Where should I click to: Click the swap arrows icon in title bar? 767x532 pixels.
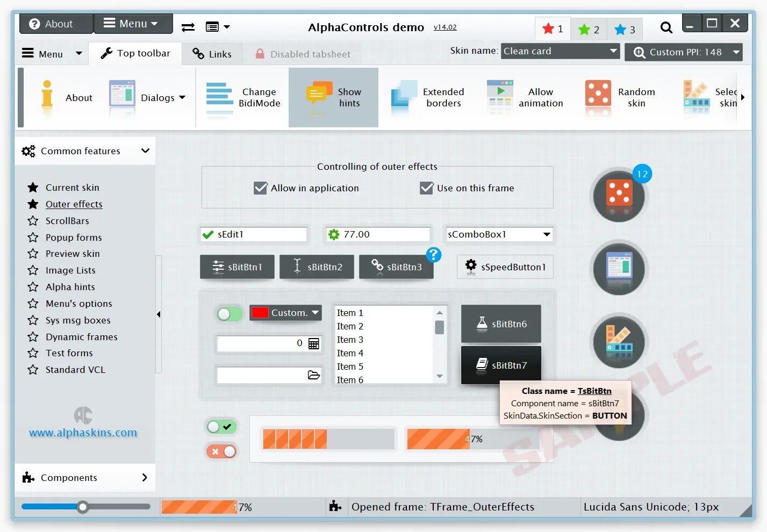click(x=188, y=27)
